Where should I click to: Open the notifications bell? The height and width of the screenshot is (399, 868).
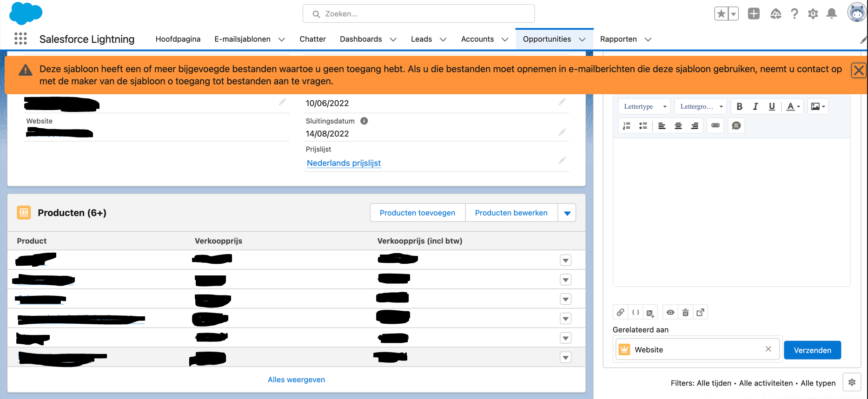pos(832,14)
